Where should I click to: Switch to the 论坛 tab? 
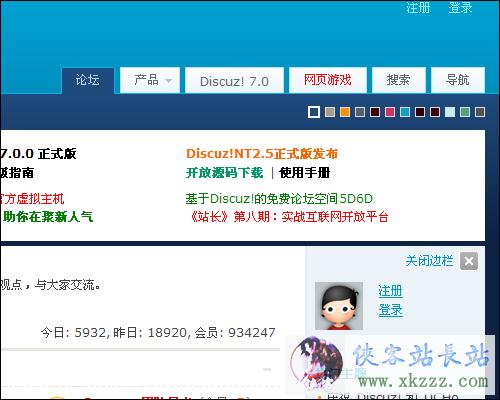point(88,80)
